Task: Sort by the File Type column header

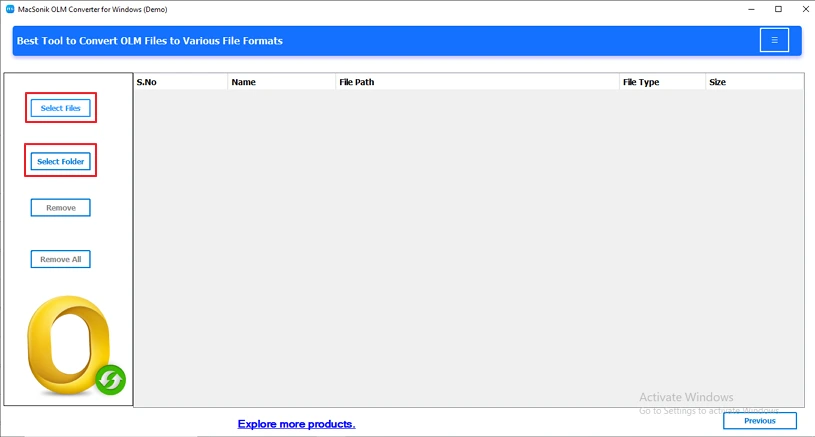Action: (662, 82)
